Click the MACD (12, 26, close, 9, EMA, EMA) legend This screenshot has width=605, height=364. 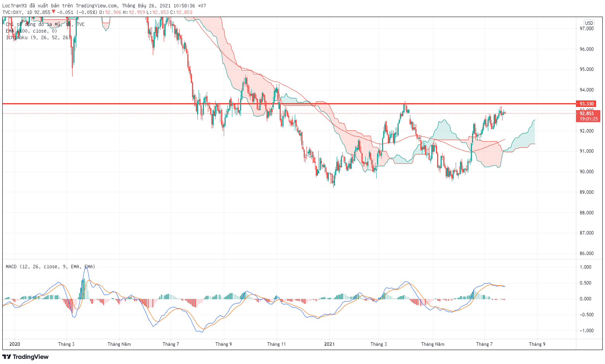point(50,267)
